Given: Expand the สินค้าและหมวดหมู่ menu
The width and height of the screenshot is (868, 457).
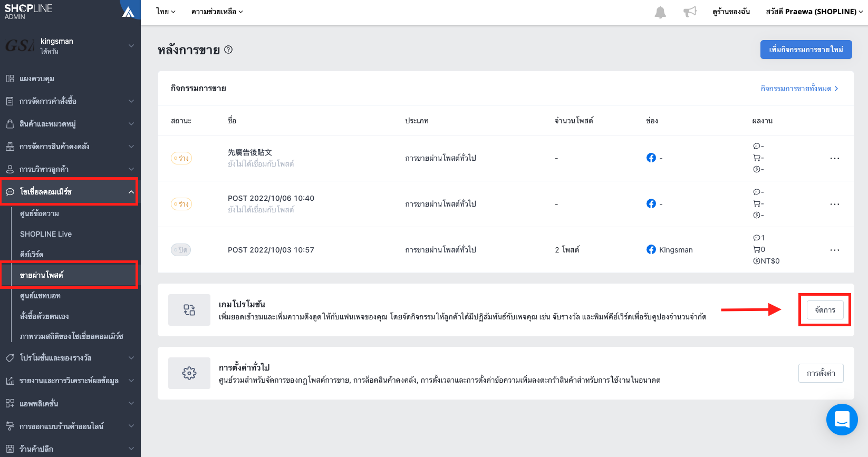Looking at the screenshot, I should (x=131, y=124).
